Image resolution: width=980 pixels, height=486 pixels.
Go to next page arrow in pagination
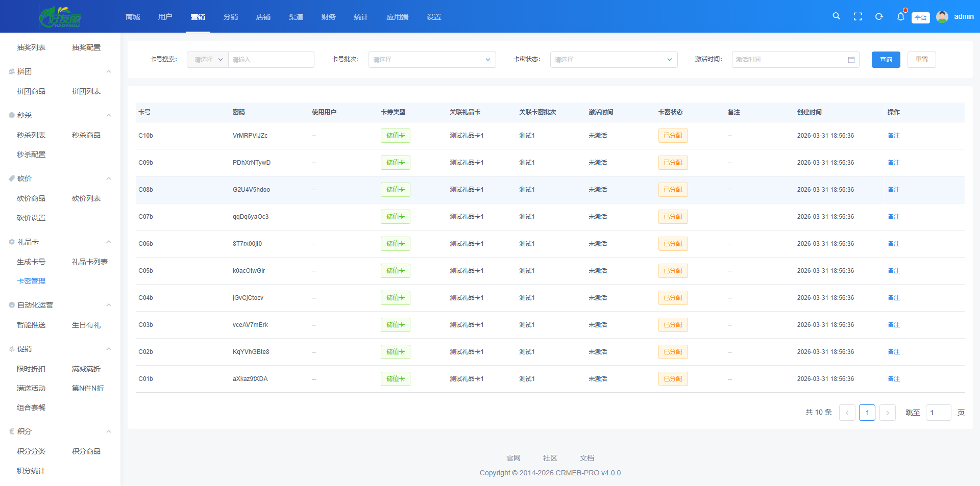pos(888,413)
